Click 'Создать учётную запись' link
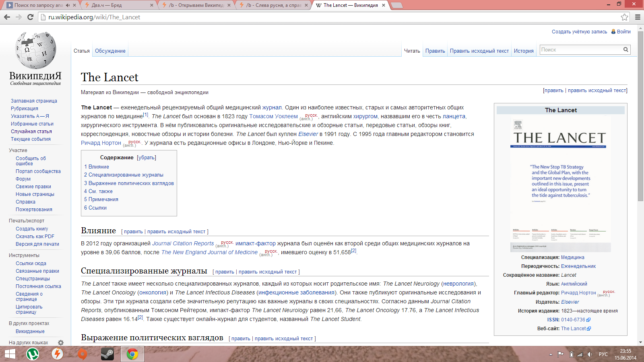This screenshot has width=644, height=362. pyautogui.click(x=580, y=32)
